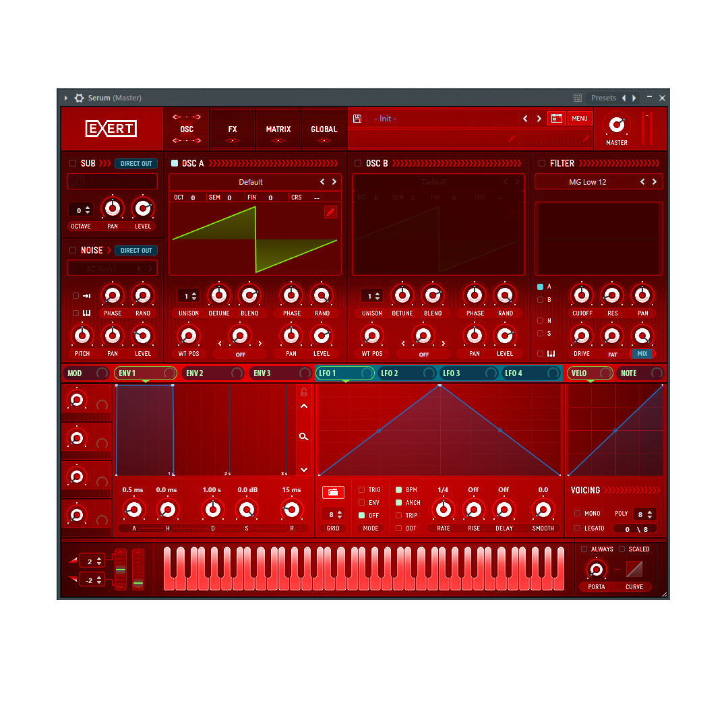Image resolution: width=728 pixels, height=728 pixels.
Task: Turn on the MONO voicing checkbox
Action: tap(577, 513)
